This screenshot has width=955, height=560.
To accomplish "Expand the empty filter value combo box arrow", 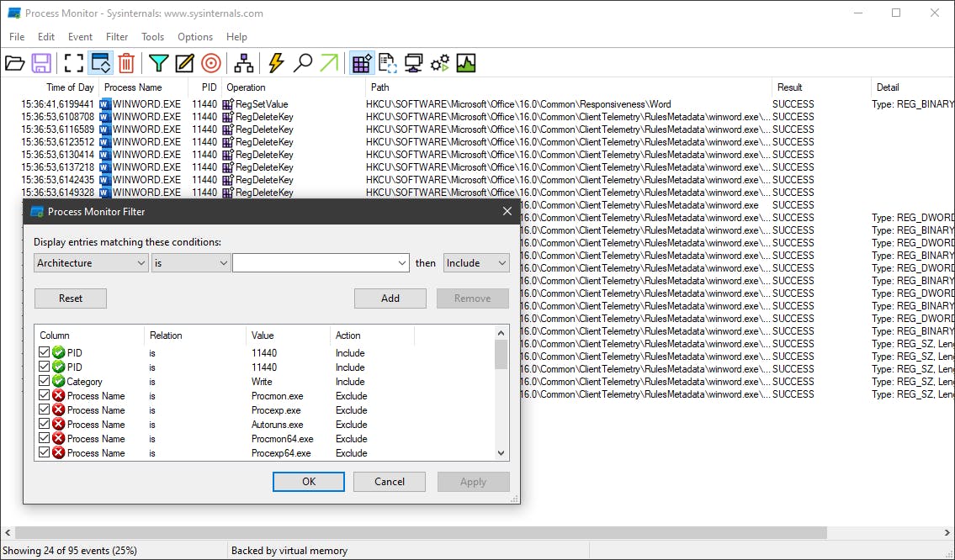I will click(402, 263).
